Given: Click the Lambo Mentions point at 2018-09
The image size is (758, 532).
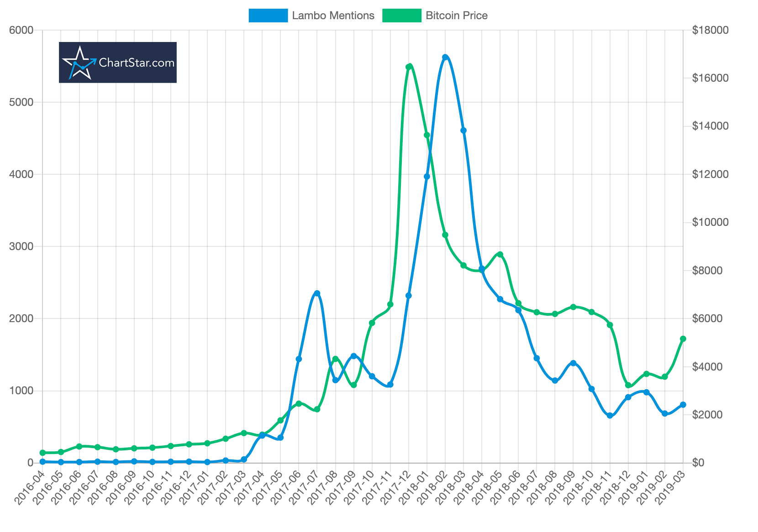Looking at the screenshot, I should 574,363.
